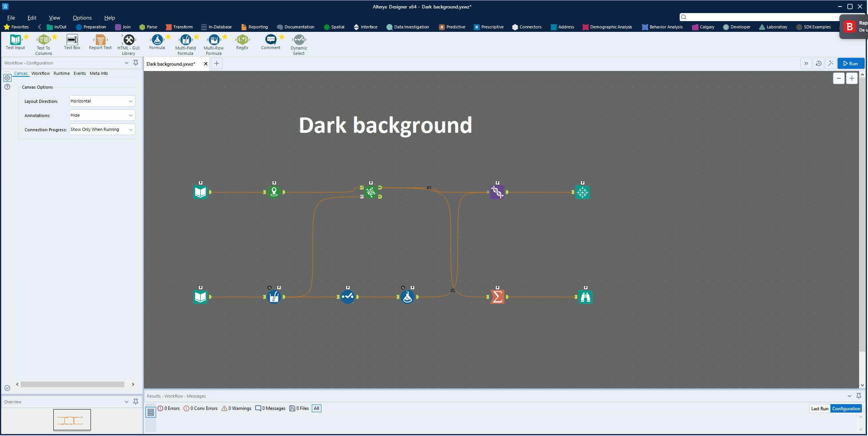
Task: Toggle the 0 Errors message filter
Action: pos(169,408)
